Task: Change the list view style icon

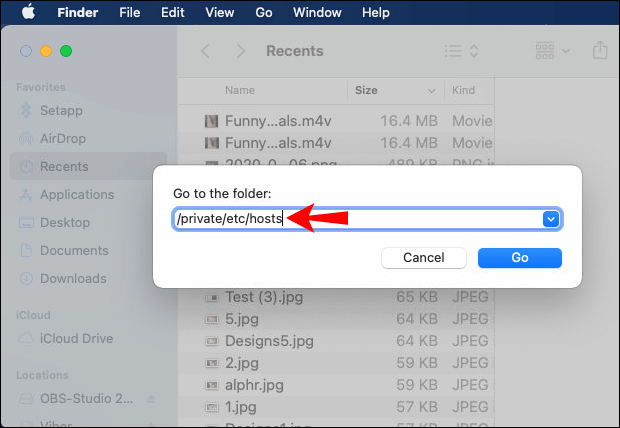Action: [453, 51]
